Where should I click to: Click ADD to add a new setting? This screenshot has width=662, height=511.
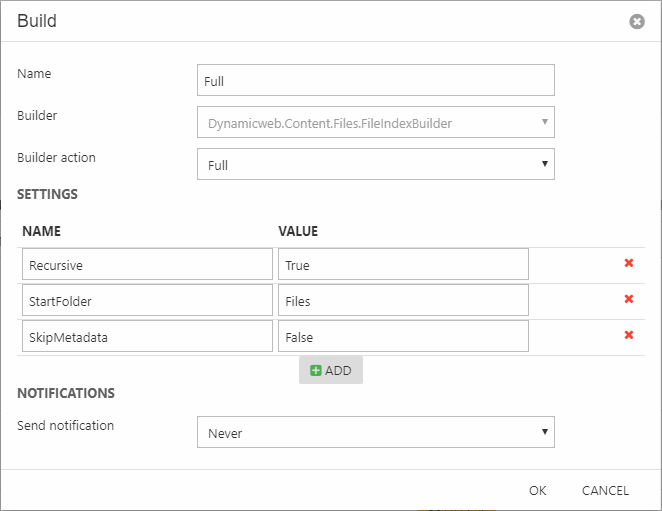331,370
